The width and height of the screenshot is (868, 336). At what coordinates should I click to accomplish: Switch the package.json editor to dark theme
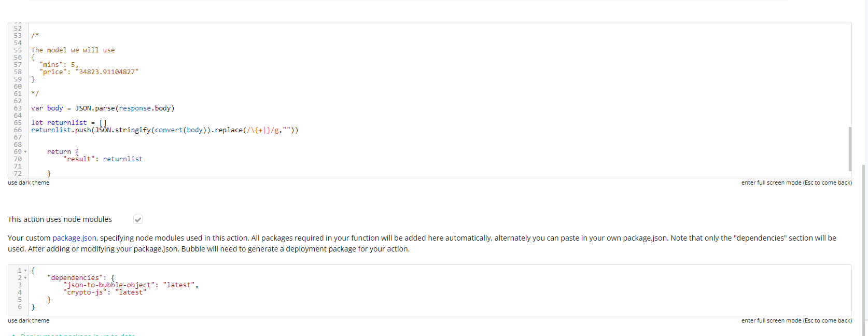(x=29, y=320)
